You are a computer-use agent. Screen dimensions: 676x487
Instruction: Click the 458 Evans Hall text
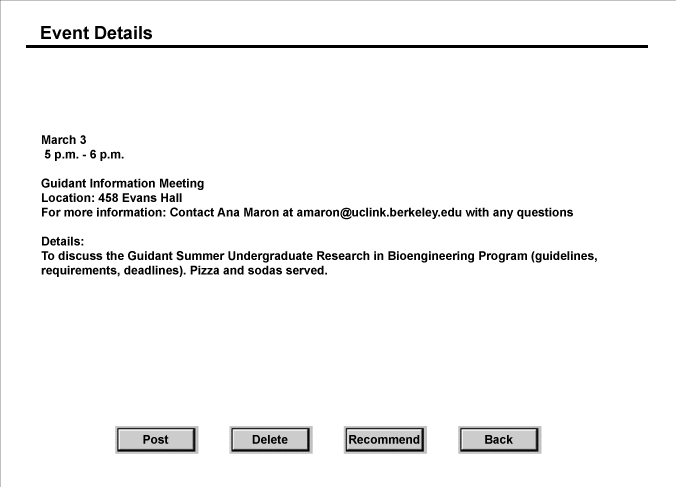pos(140,198)
